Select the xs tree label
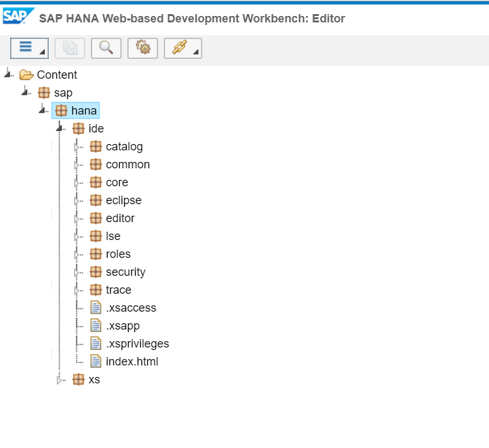The height and width of the screenshot is (448, 489). pos(94,380)
